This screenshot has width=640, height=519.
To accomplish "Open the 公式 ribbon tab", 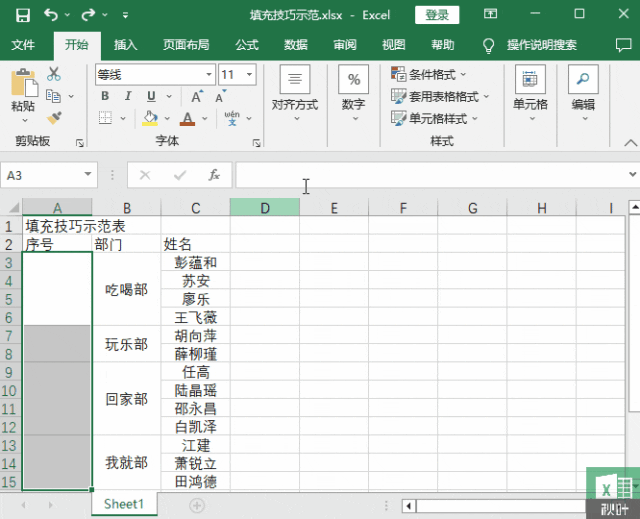I will pos(247,45).
